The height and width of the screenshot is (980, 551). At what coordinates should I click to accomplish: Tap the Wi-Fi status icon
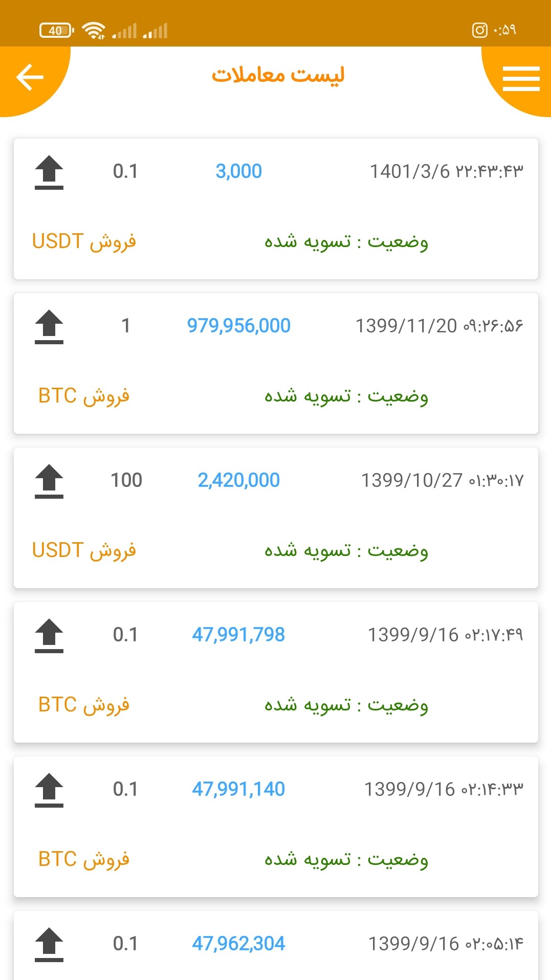coord(94,31)
